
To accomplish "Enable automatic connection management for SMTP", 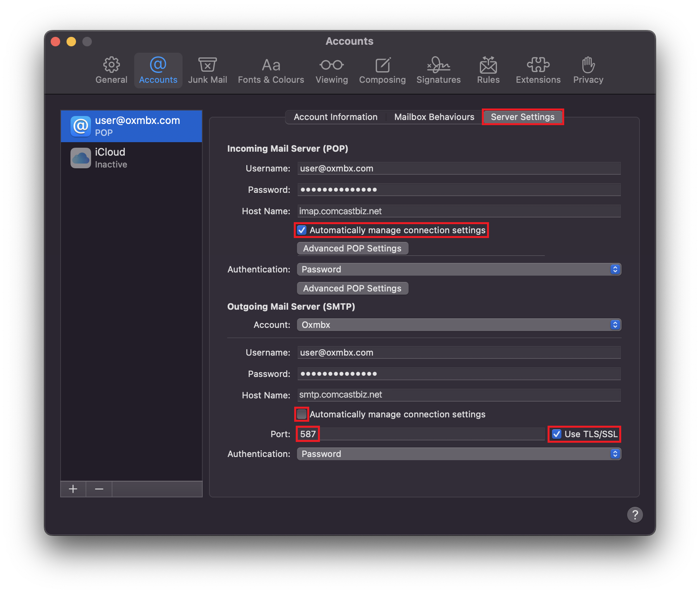I will click(x=301, y=414).
